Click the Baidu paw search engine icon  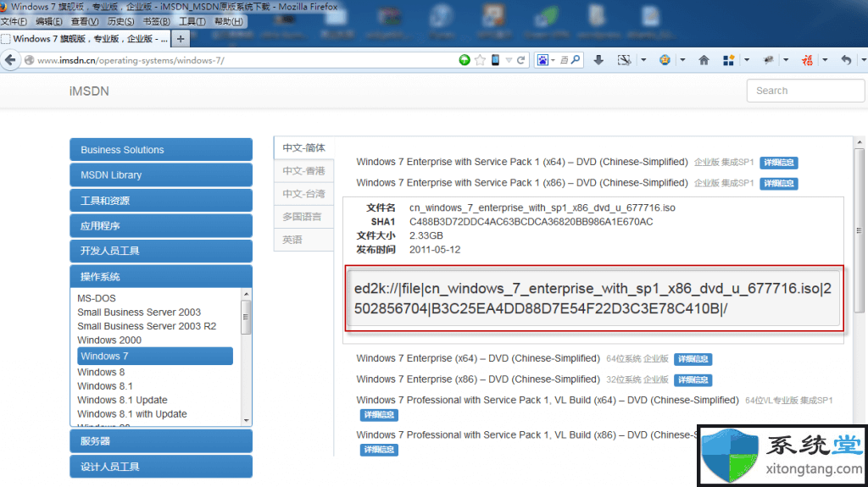coord(542,60)
